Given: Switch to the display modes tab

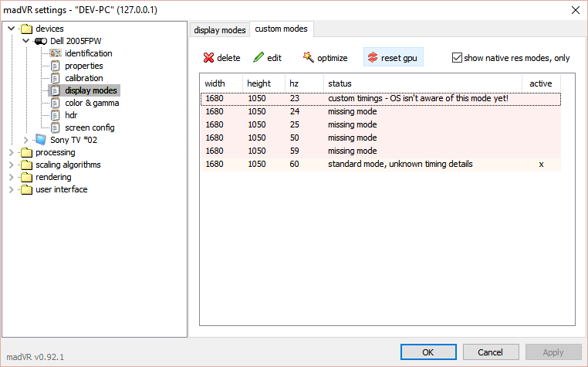Looking at the screenshot, I should [220, 30].
